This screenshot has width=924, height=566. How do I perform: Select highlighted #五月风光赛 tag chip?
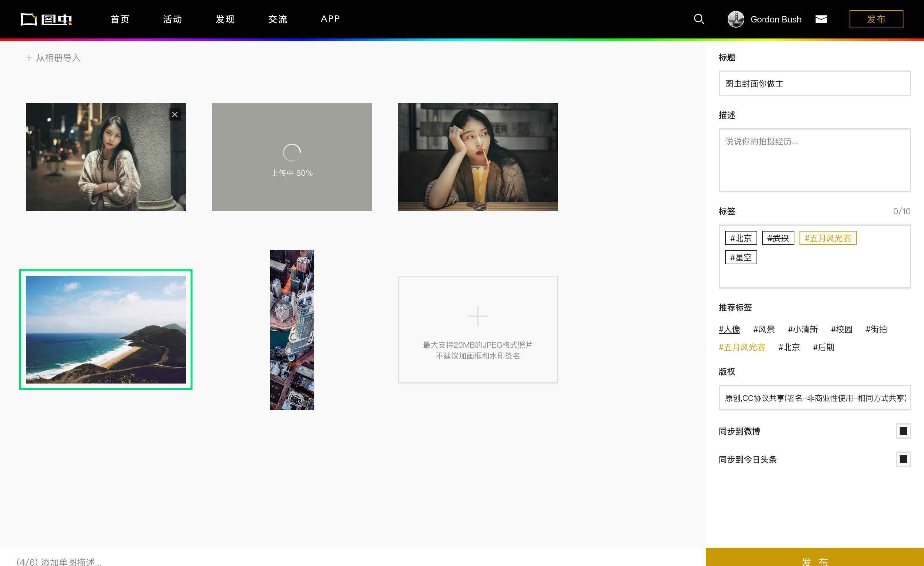tap(828, 238)
